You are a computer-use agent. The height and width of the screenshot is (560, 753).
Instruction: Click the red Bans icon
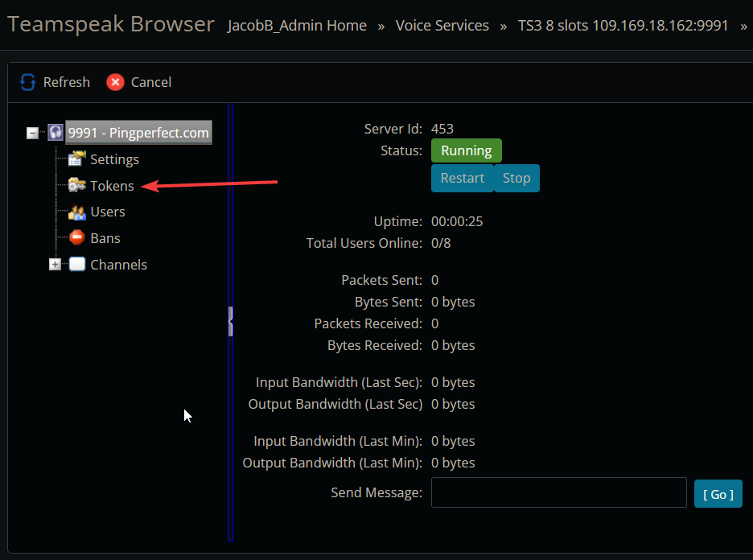pos(77,238)
